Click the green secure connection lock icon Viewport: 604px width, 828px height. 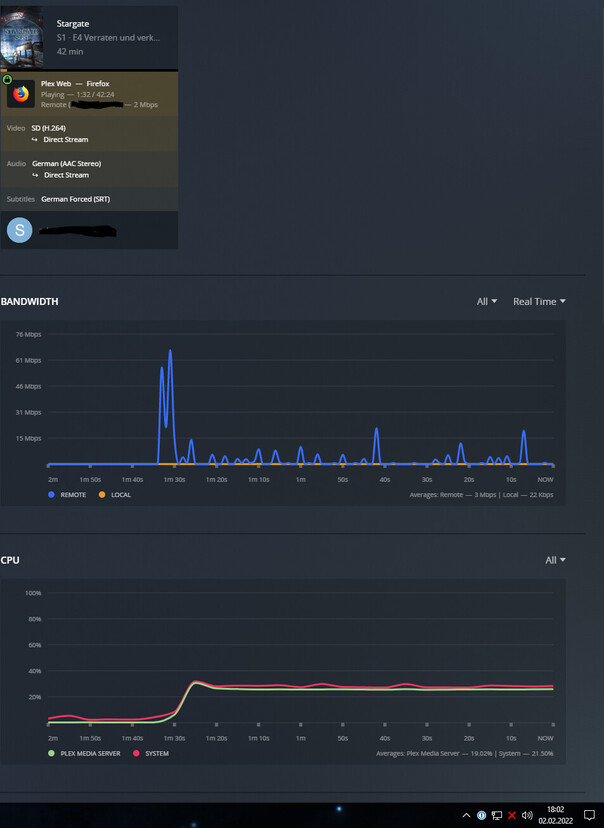pyautogui.click(x=7, y=79)
